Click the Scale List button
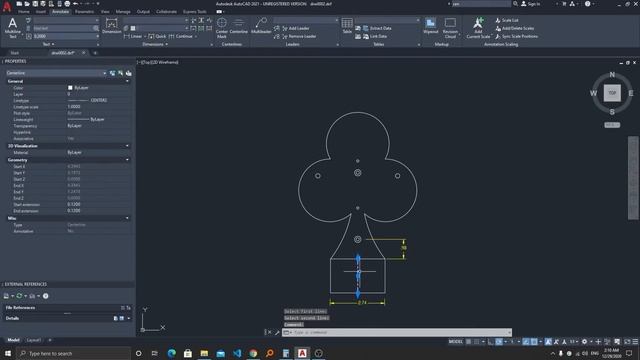 click(x=507, y=20)
